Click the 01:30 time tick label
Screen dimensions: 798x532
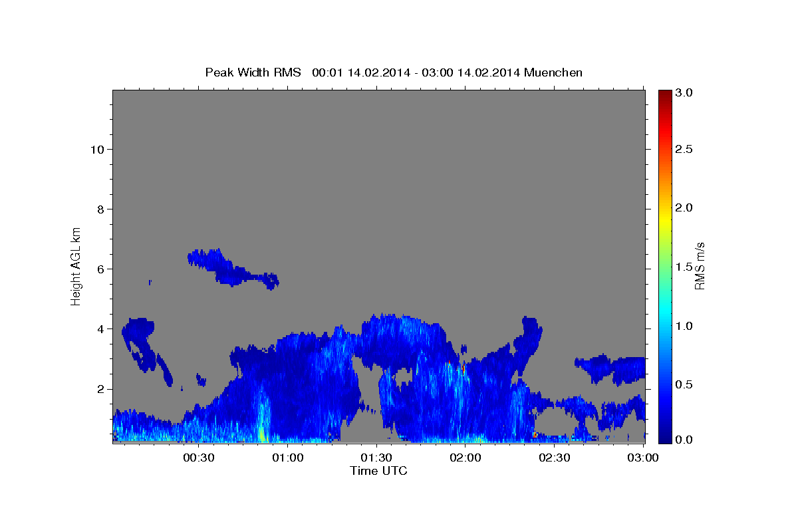(377, 458)
